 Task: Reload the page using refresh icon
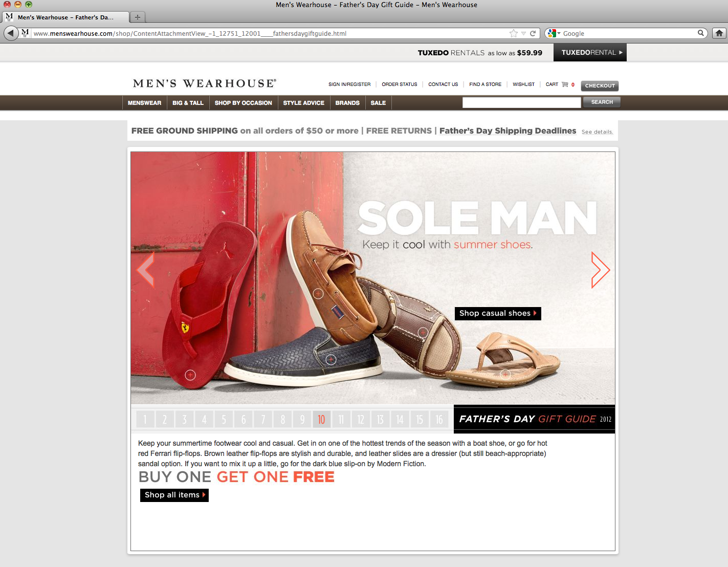(533, 33)
